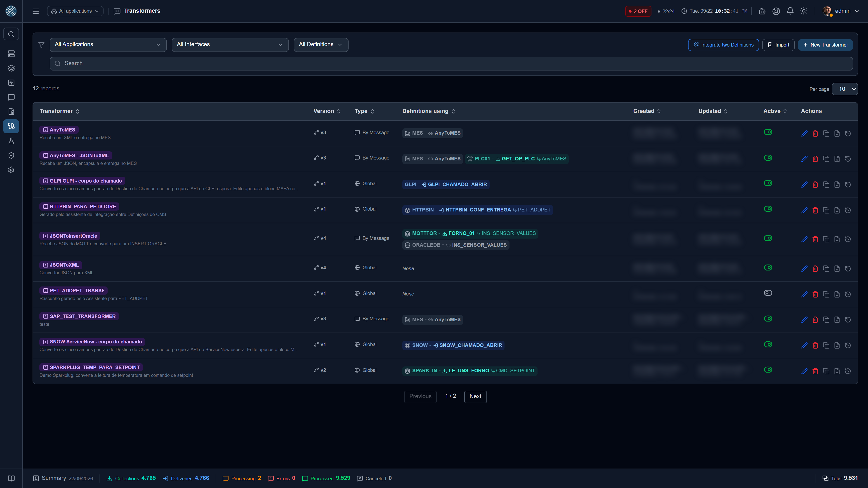Viewport: 868px width, 488px height.
Task: Click the hamburger menu icon
Action: pos(36,11)
